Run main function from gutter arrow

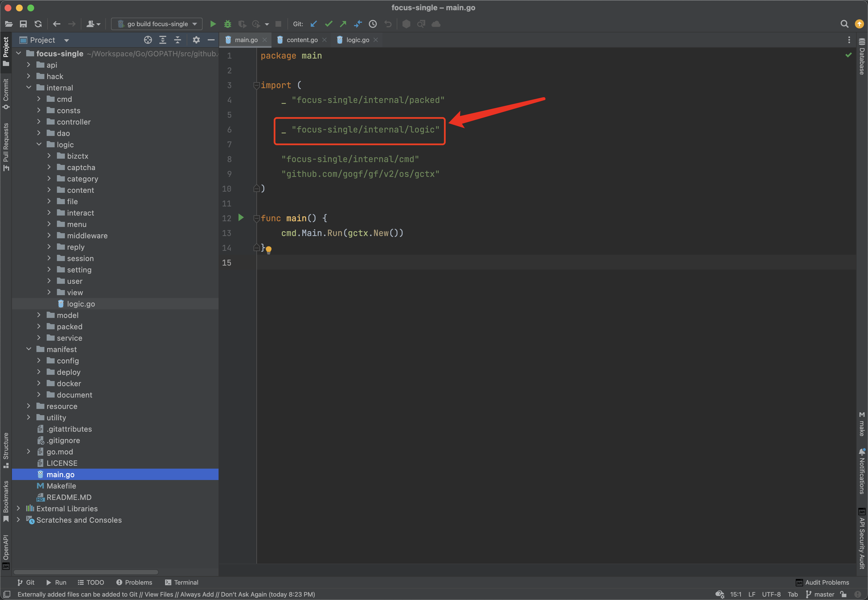[x=241, y=218]
